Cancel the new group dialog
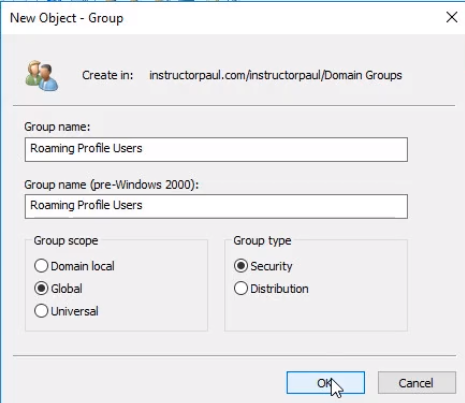The width and height of the screenshot is (465, 403). [x=417, y=383]
